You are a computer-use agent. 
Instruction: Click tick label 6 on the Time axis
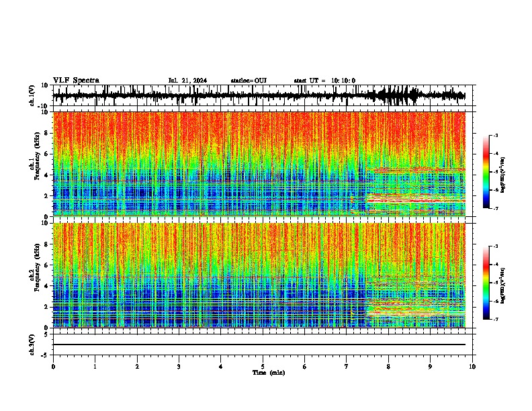coord(305,367)
